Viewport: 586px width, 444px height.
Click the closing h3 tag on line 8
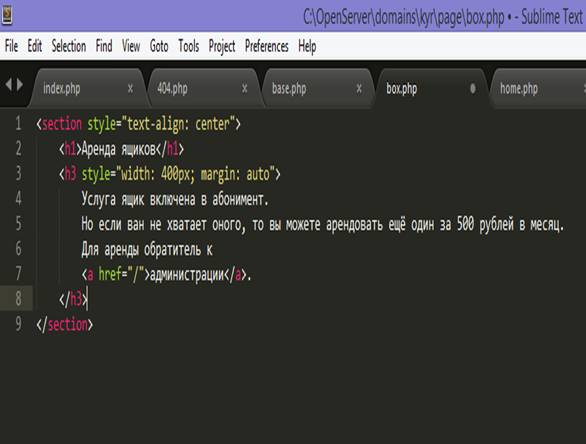pos(73,299)
